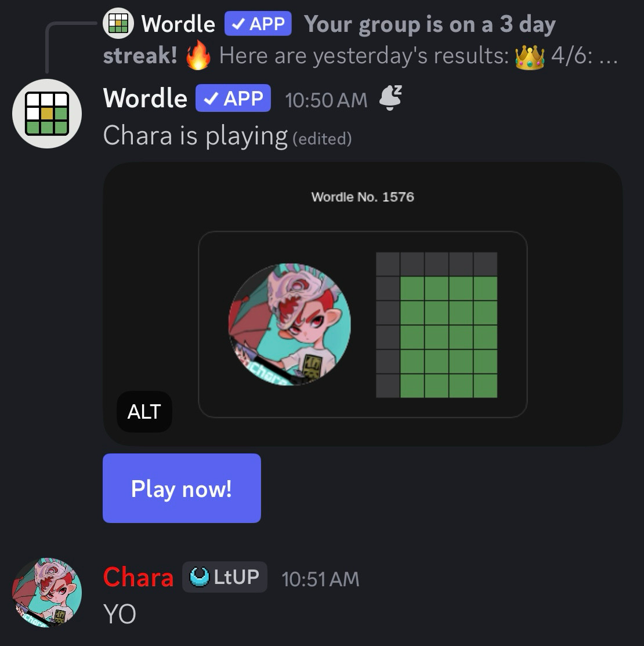Click the green Wordle result grid

437,325
